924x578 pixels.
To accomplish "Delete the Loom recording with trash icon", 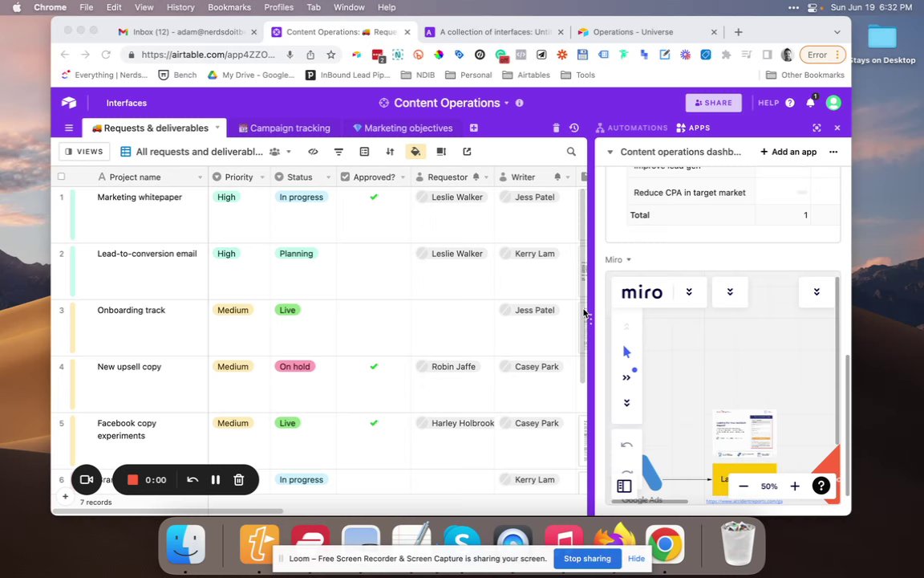I will pos(239,479).
